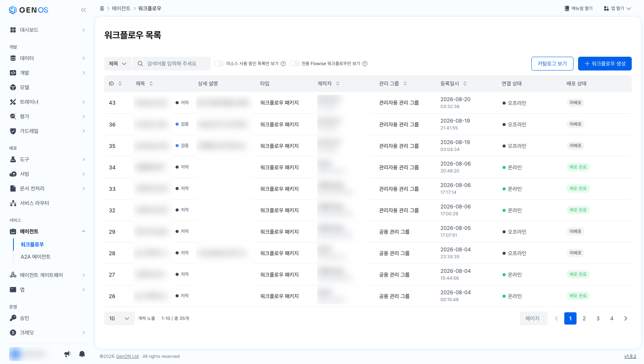644x364 pixels.
Task: Expand the 에이전트 게이트웨이 section
Action: (84, 275)
